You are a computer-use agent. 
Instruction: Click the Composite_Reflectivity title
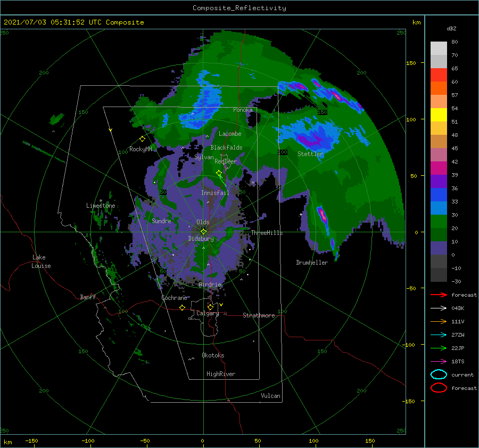coord(240,8)
